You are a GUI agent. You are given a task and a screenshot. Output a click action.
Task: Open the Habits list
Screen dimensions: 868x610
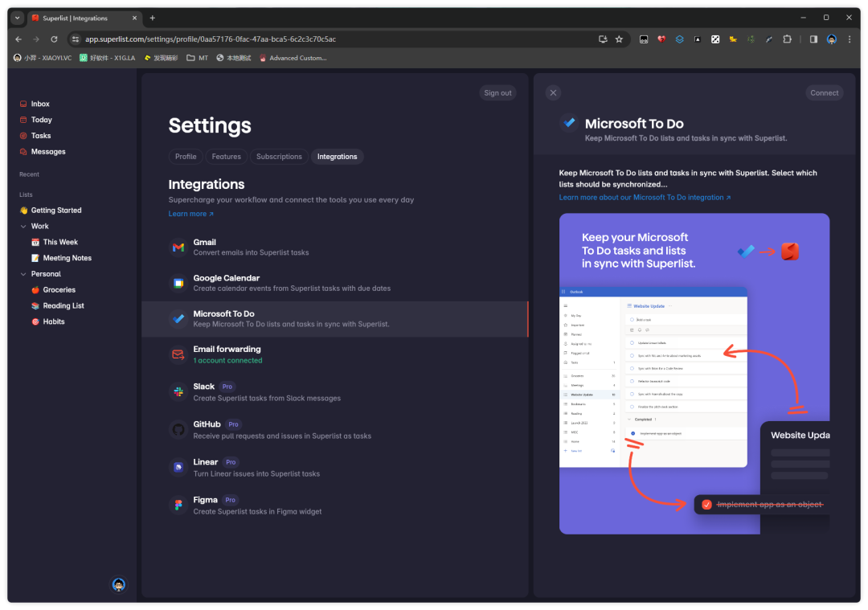click(x=48, y=321)
